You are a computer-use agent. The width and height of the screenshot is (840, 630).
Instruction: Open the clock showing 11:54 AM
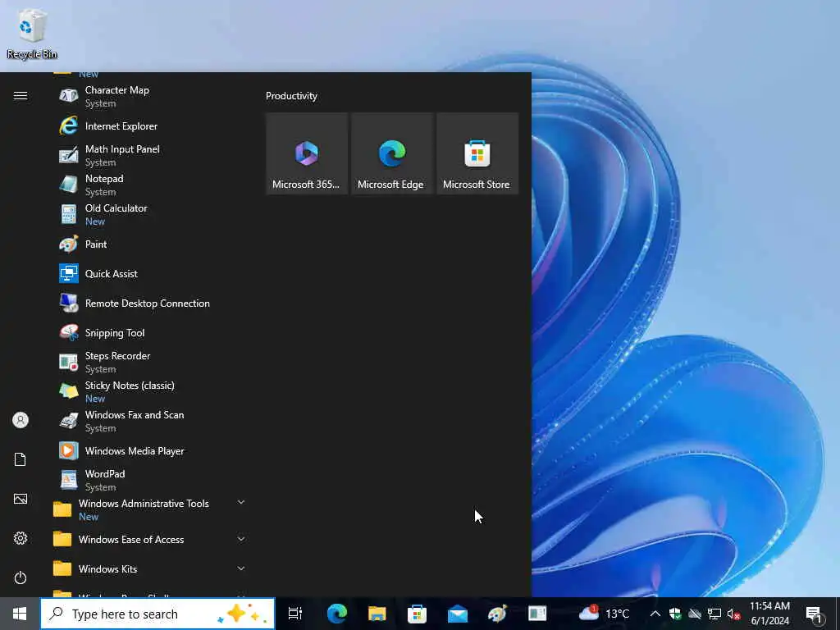769,614
